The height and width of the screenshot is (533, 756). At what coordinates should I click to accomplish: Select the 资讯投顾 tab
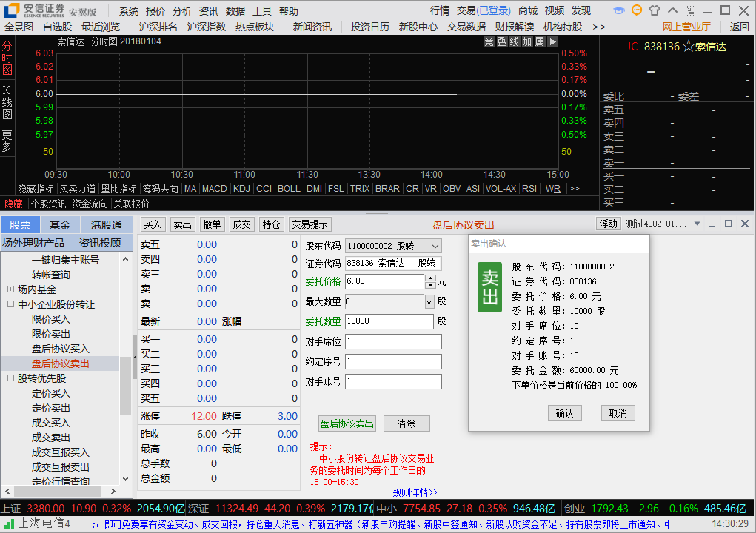(100, 242)
